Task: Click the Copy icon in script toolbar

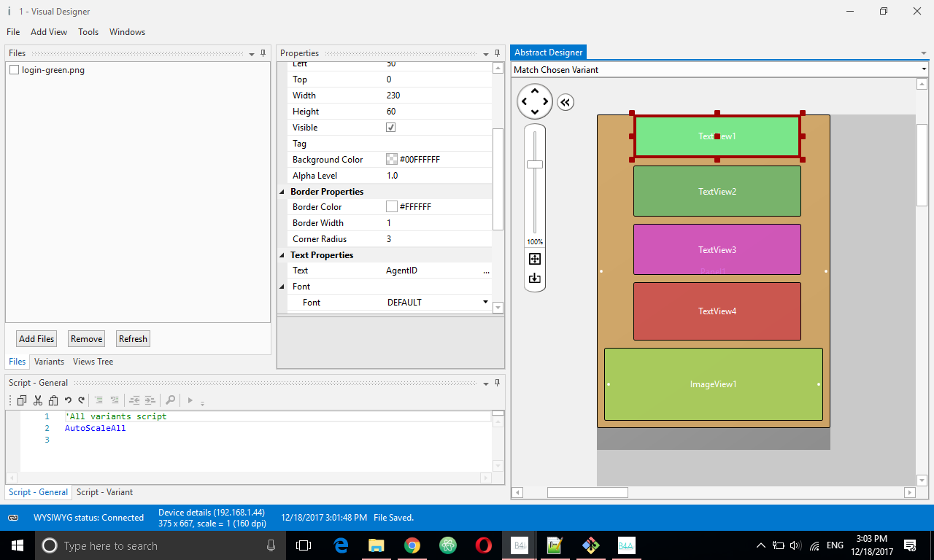Action: pyautogui.click(x=22, y=400)
